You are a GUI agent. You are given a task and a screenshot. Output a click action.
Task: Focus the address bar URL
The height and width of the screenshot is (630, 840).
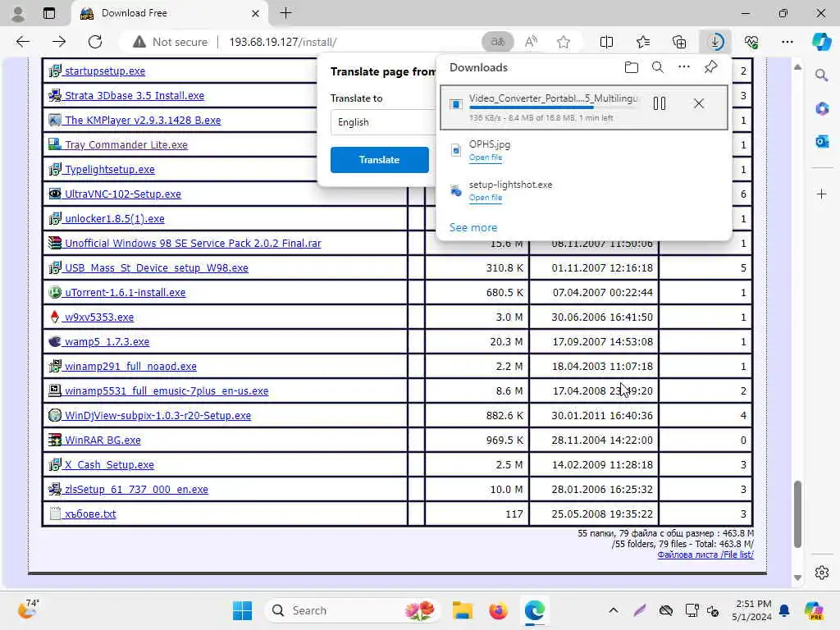coord(283,42)
